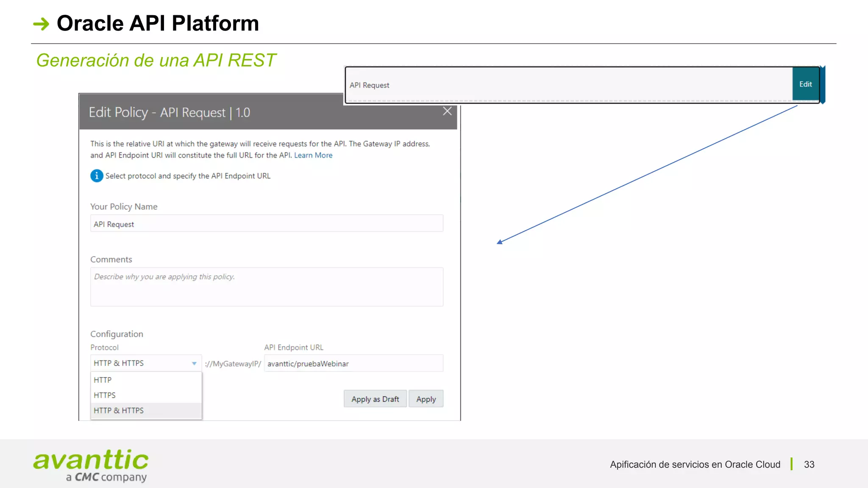Click the Apply button
The width and height of the screenshot is (868, 488).
[426, 399]
